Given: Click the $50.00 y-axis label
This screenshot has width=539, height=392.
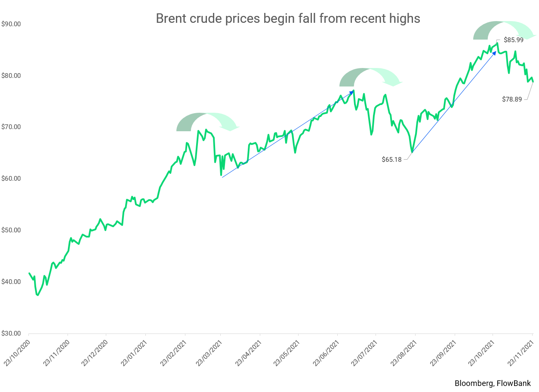Looking at the screenshot, I should [x=11, y=230].
